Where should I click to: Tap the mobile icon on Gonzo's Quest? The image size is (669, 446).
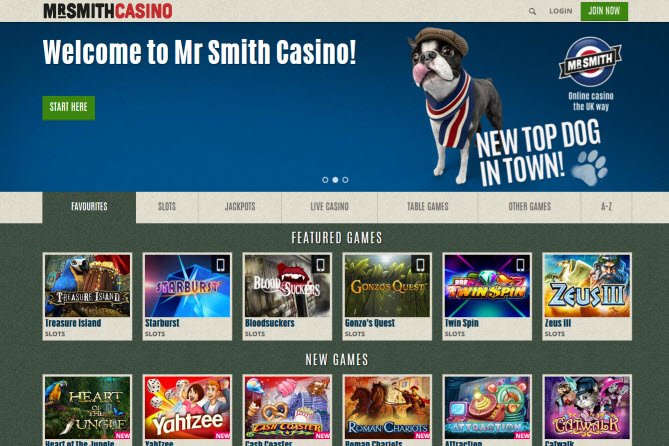click(420, 265)
